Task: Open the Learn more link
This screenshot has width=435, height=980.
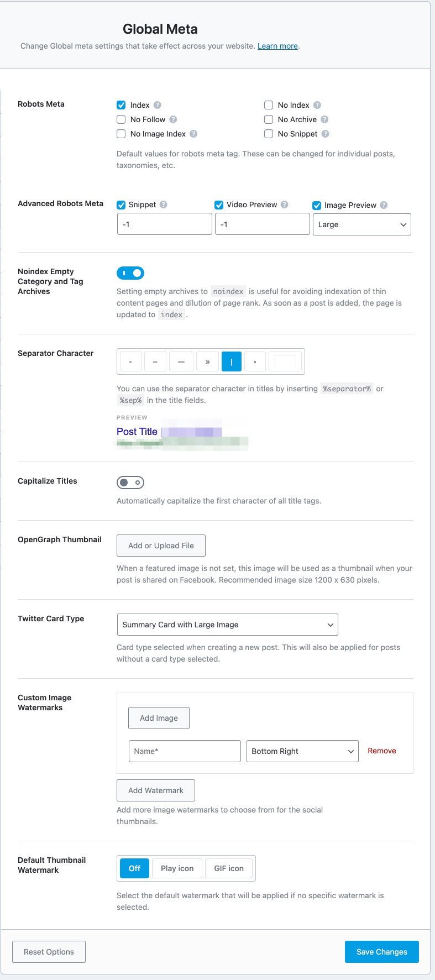Action: point(277,46)
